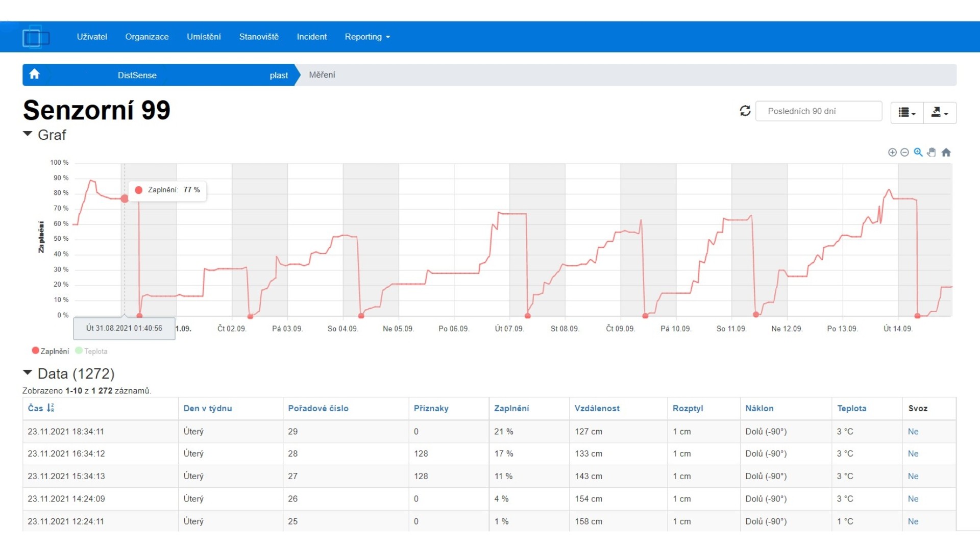Click the application logo in navbar
The width and height of the screenshot is (980, 551).
point(36,37)
